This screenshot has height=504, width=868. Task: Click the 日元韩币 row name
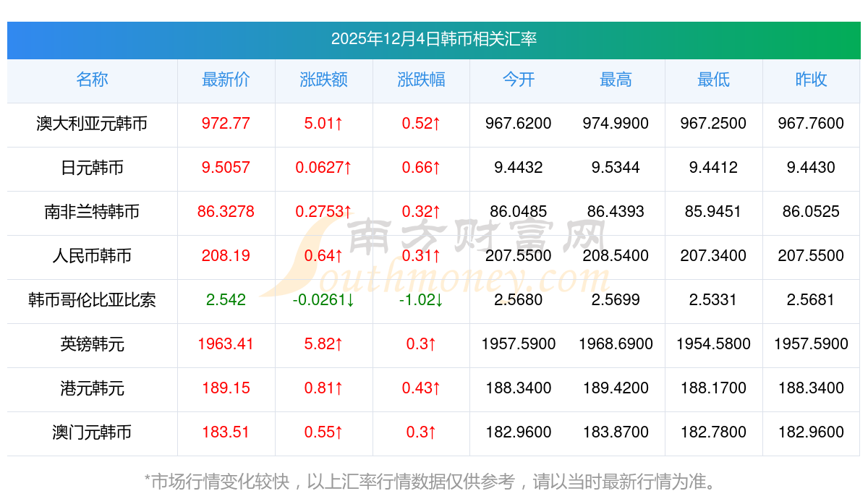point(92,168)
